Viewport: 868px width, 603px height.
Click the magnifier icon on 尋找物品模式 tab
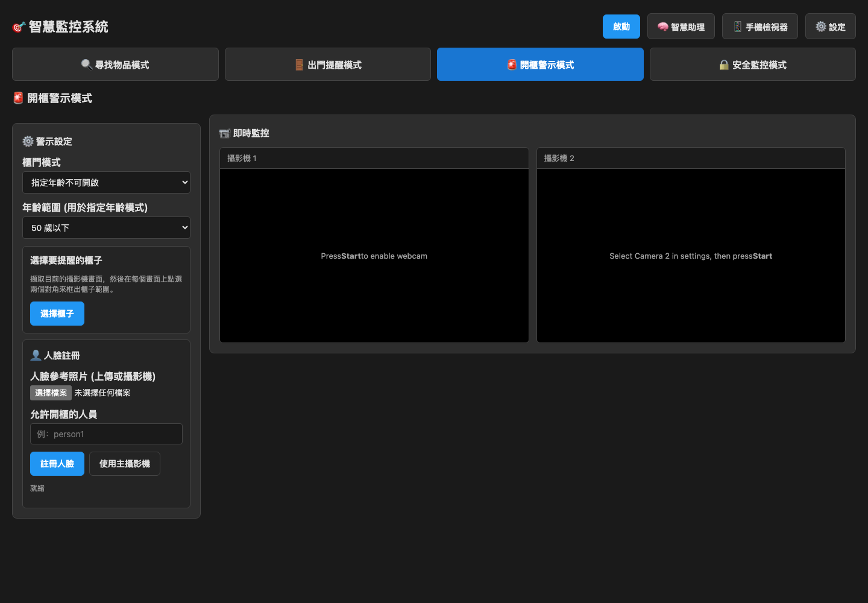tap(87, 65)
